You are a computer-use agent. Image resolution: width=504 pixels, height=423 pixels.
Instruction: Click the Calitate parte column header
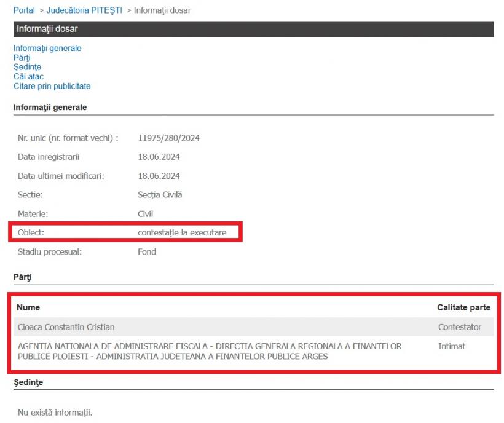463,307
